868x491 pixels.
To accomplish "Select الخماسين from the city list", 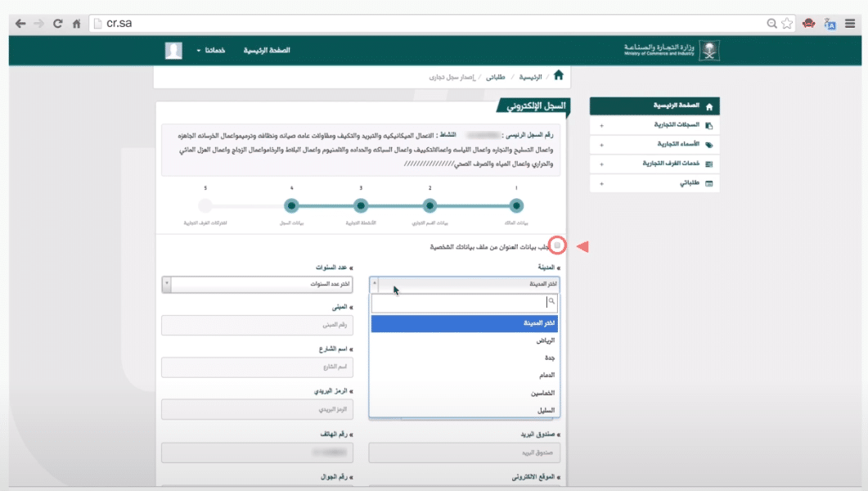I will 465,393.
